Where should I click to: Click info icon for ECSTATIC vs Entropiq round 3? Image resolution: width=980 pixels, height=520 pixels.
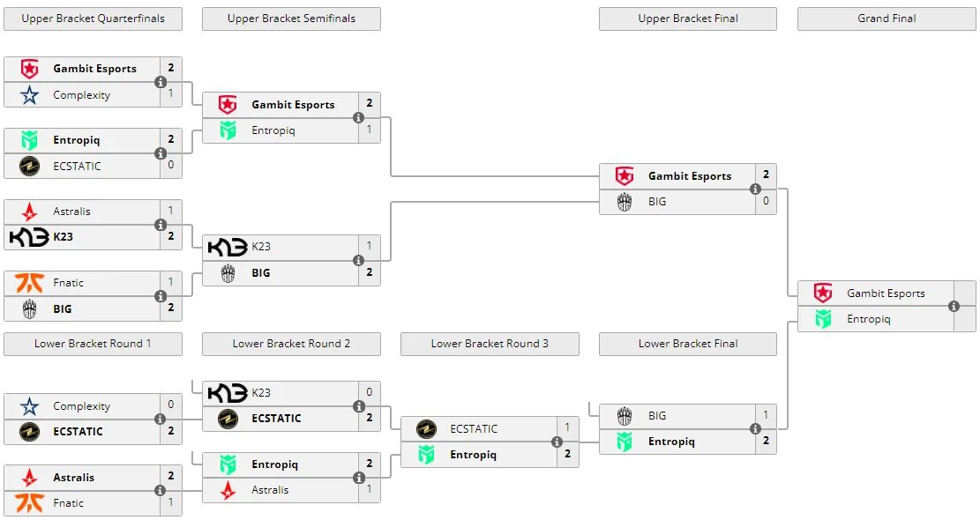click(x=557, y=442)
